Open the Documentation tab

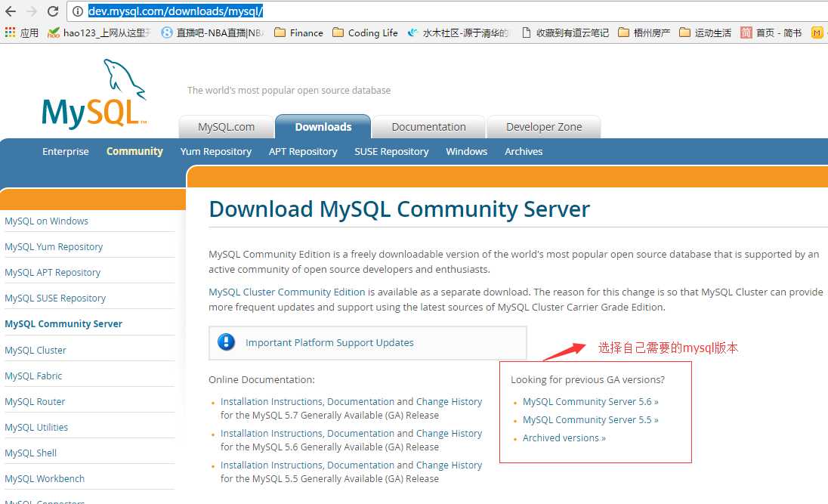(x=429, y=127)
